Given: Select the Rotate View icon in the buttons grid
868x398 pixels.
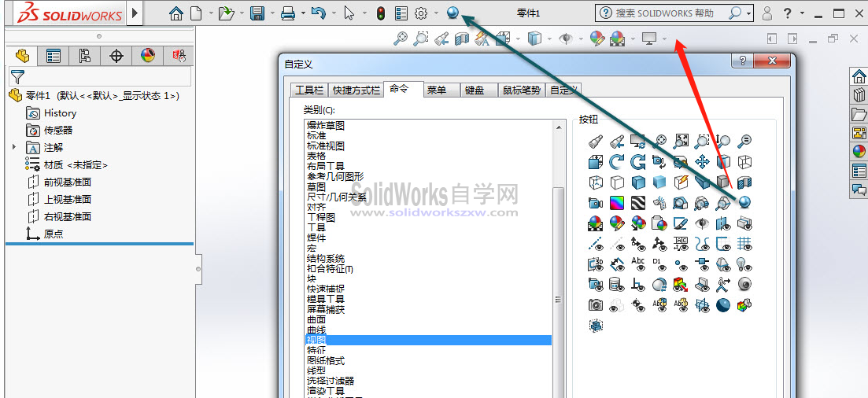Looking at the screenshot, I should click(616, 161).
